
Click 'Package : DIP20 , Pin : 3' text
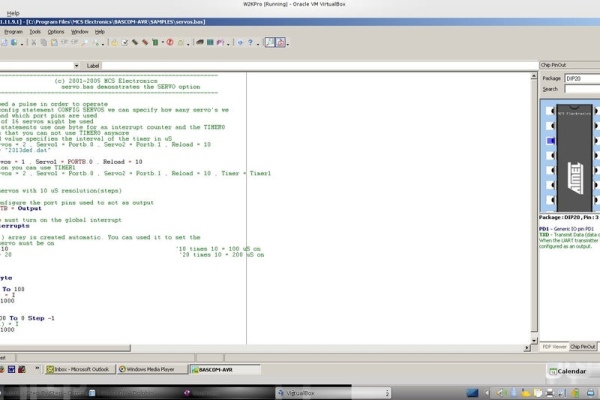pyautogui.click(x=569, y=217)
